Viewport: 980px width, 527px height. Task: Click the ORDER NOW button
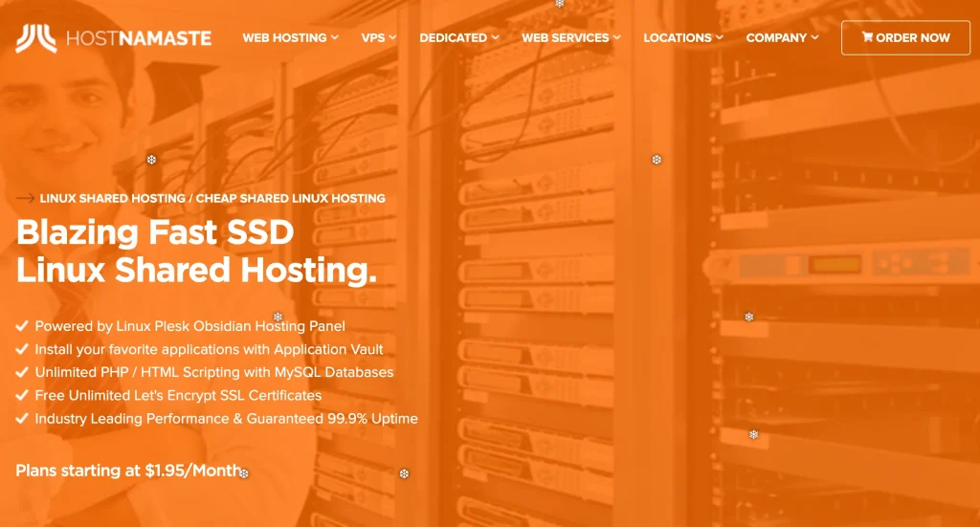[x=905, y=37]
